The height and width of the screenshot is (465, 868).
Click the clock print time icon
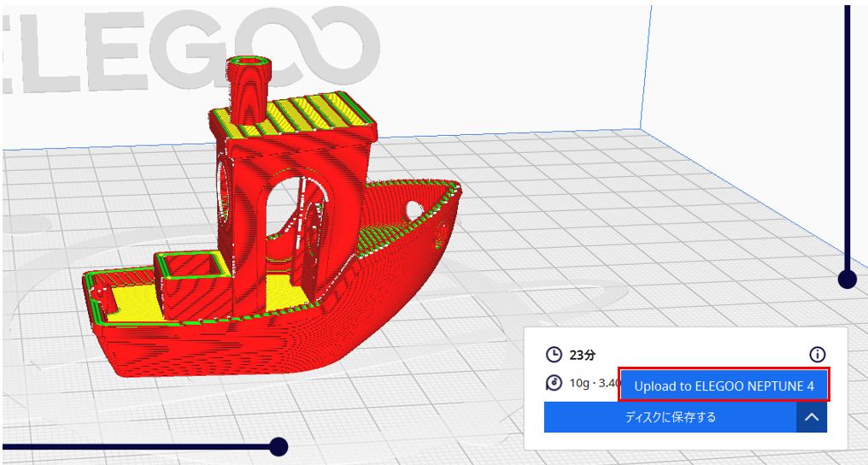[x=554, y=354]
